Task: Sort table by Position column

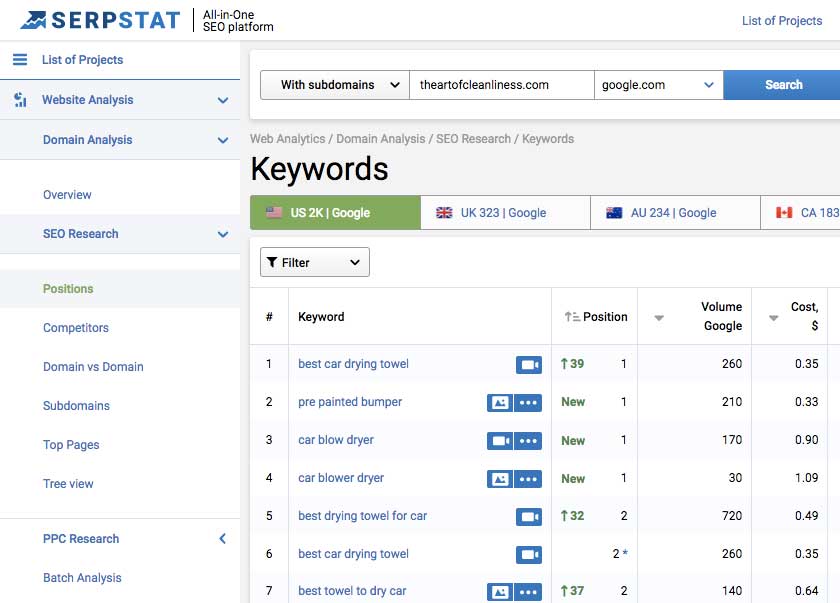Action: click(x=596, y=317)
